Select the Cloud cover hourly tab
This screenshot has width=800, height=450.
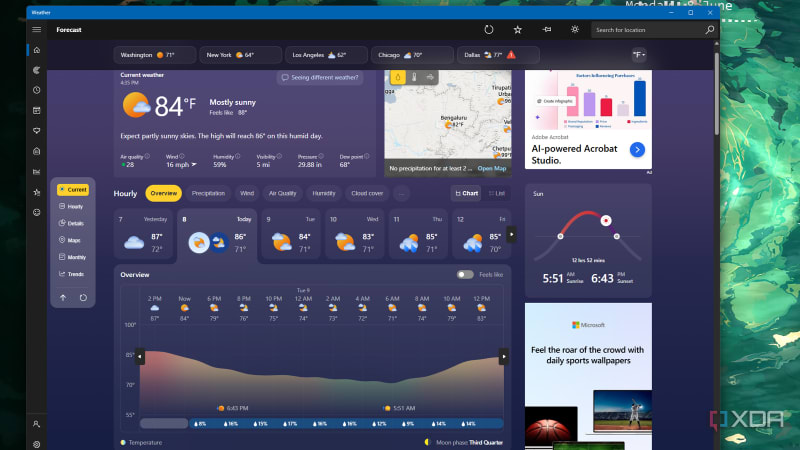[367, 193]
